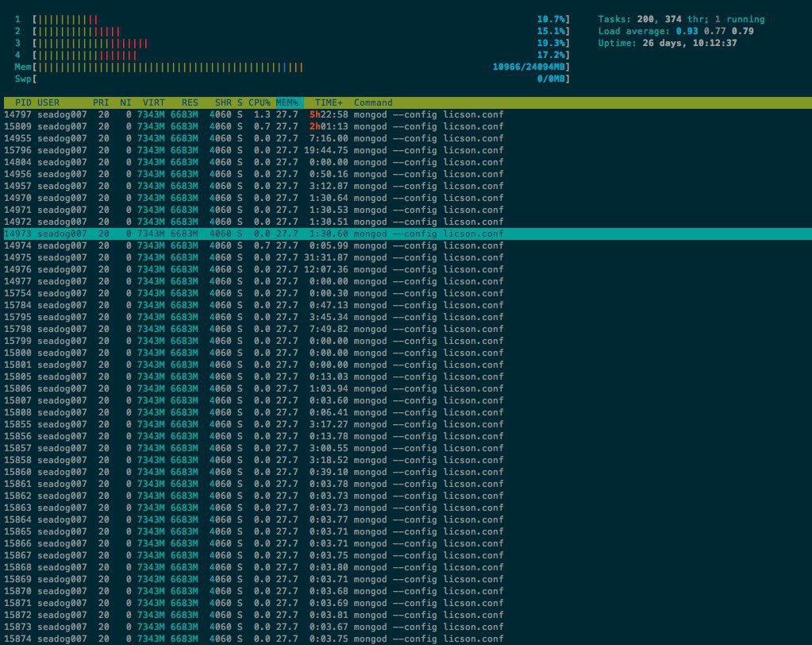Click the highlighted row PID 14973
812x645 pixels.
click(x=406, y=234)
